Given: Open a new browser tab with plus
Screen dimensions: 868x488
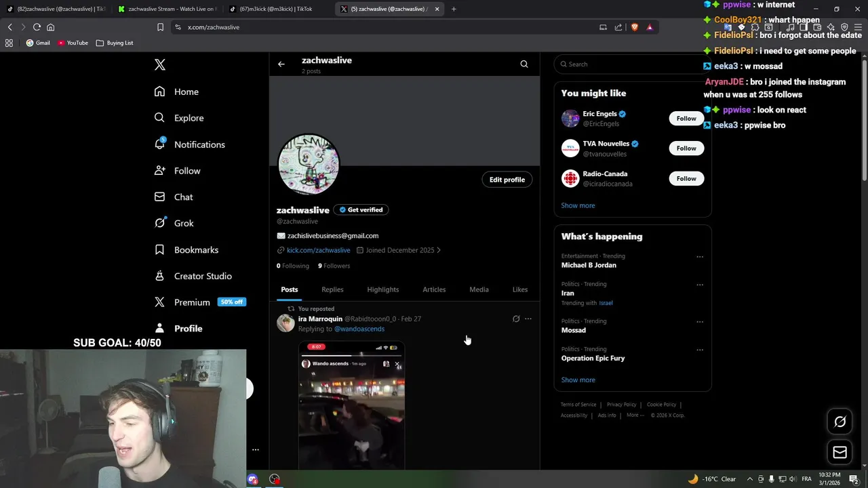Looking at the screenshot, I should click(x=454, y=9).
